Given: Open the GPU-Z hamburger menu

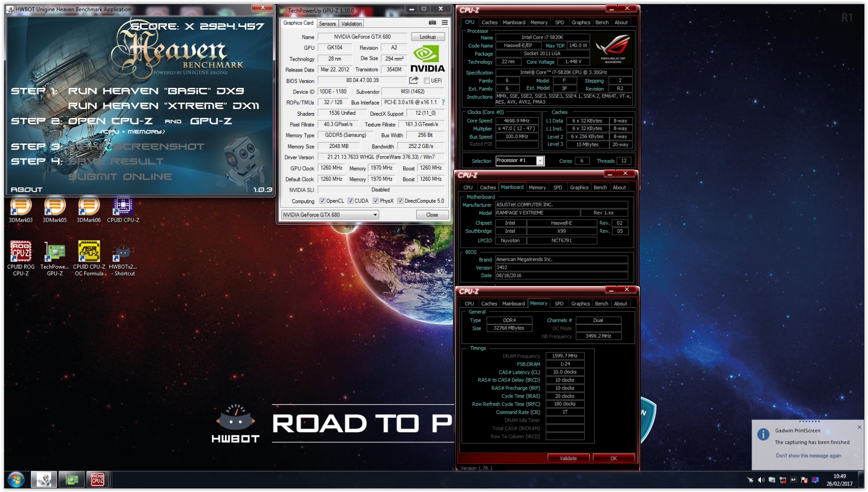Looking at the screenshot, I should pyautogui.click(x=444, y=23).
